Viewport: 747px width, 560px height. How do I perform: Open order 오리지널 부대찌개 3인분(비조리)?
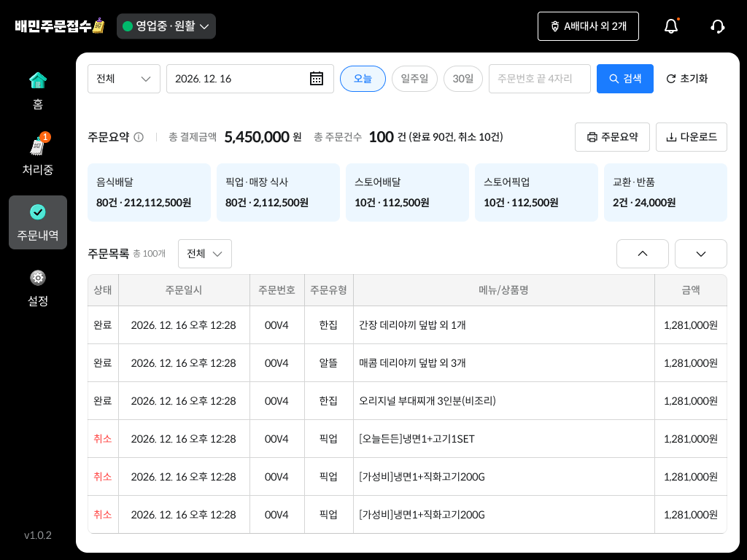point(407,401)
